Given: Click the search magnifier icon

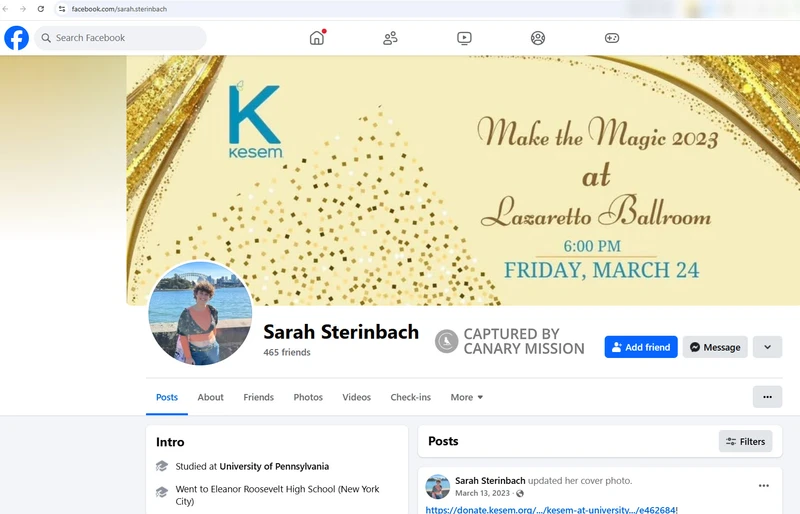Looking at the screenshot, I should coord(46,38).
